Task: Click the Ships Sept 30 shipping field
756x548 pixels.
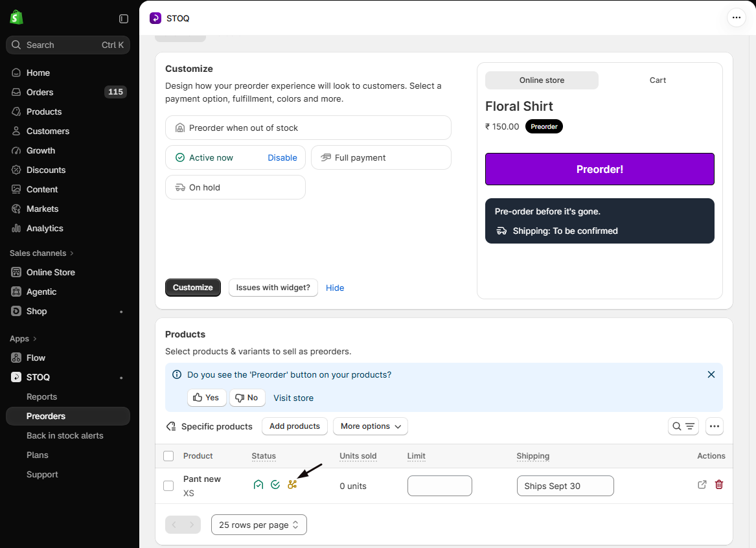Action: pyautogui.click(x=565, y=486)
